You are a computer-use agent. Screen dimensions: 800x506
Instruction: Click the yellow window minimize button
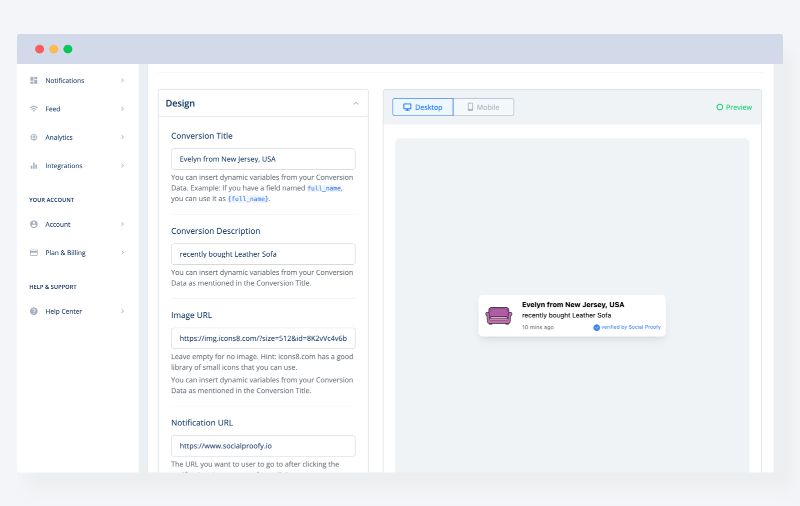point(54,49)
